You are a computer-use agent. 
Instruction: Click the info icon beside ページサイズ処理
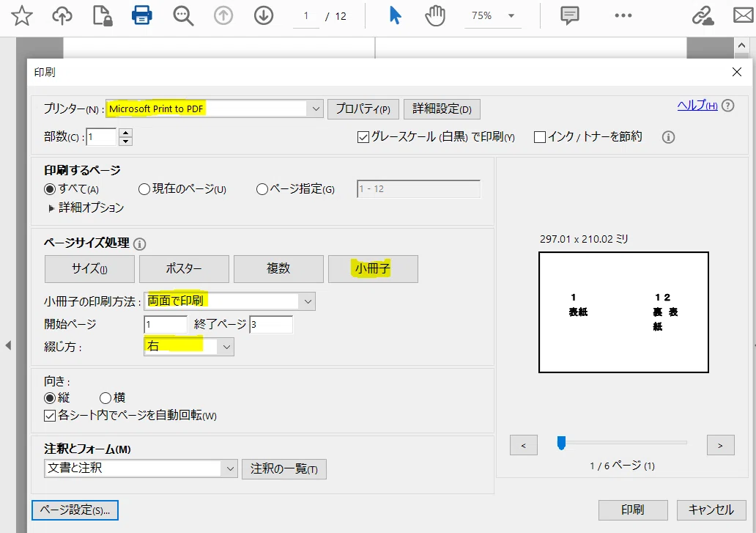point(139,244)
